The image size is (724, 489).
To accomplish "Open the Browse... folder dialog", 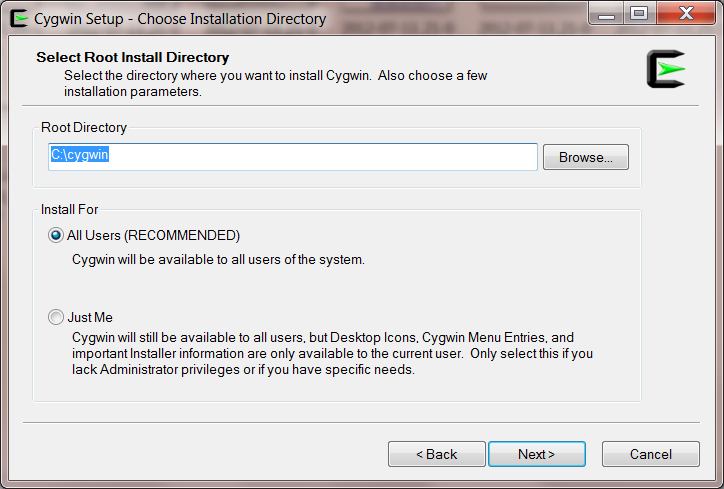I will (585, 157).
